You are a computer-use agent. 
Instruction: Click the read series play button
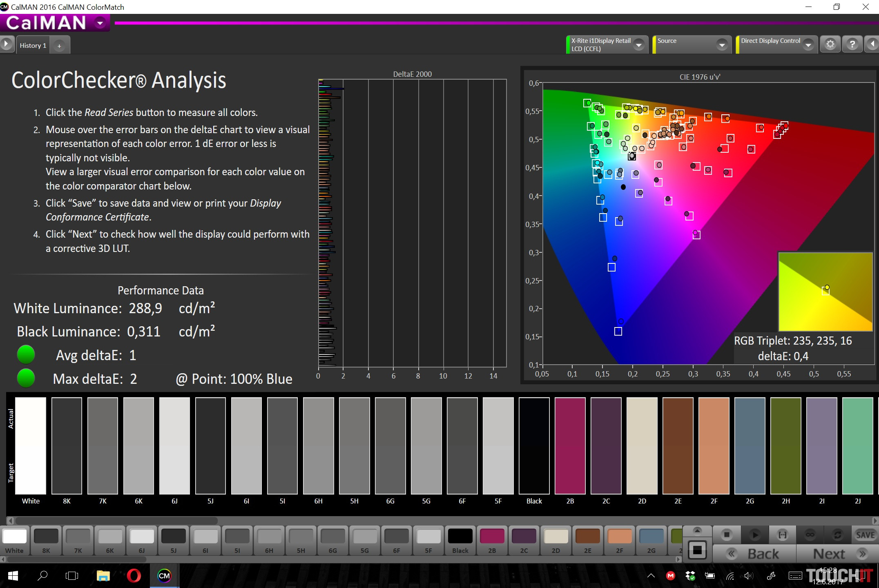[754, 535]
